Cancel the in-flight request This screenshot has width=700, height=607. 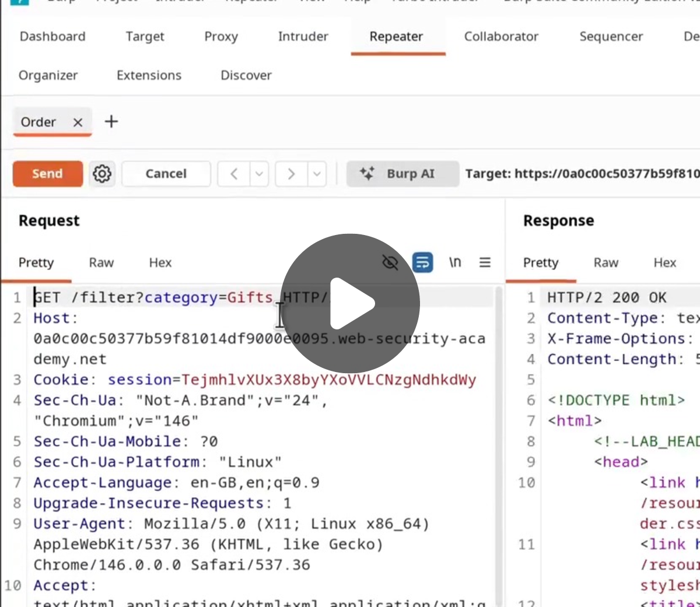(166, 174)
